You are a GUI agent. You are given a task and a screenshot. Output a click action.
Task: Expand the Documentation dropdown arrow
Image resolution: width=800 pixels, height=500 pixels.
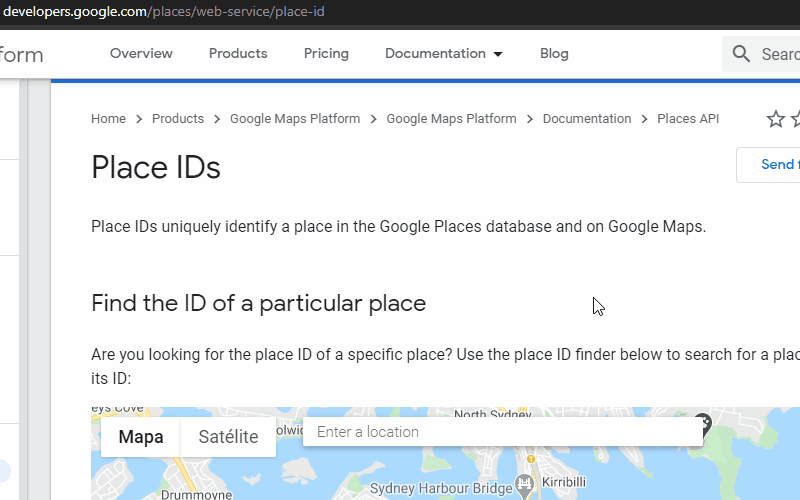coord(498,54)
